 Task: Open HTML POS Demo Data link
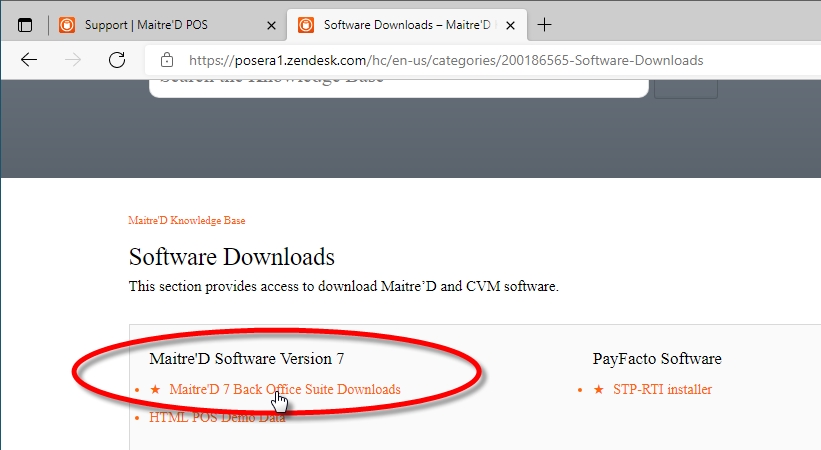217,417
